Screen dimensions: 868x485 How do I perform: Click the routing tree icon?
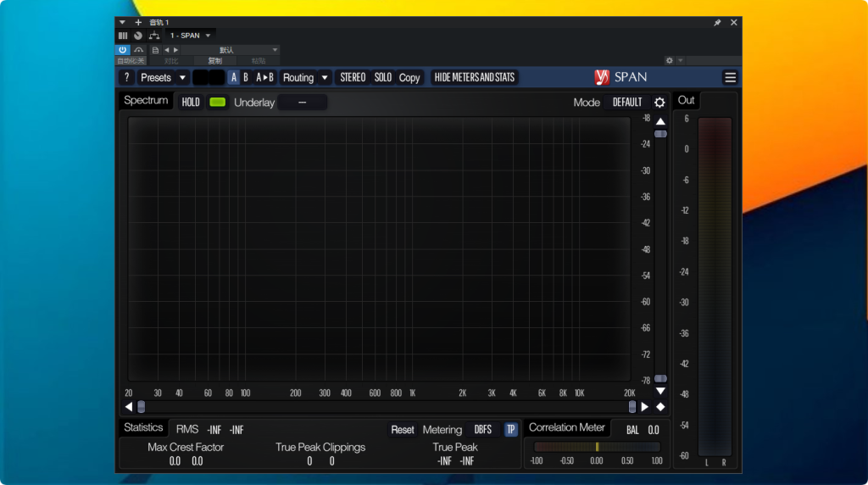[x=154, y=36]
